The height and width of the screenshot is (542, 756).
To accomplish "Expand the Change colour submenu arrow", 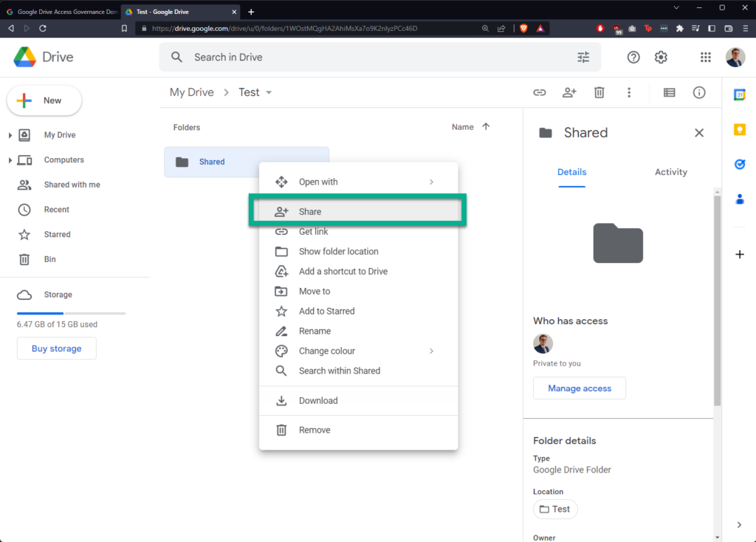I will 431,351.
